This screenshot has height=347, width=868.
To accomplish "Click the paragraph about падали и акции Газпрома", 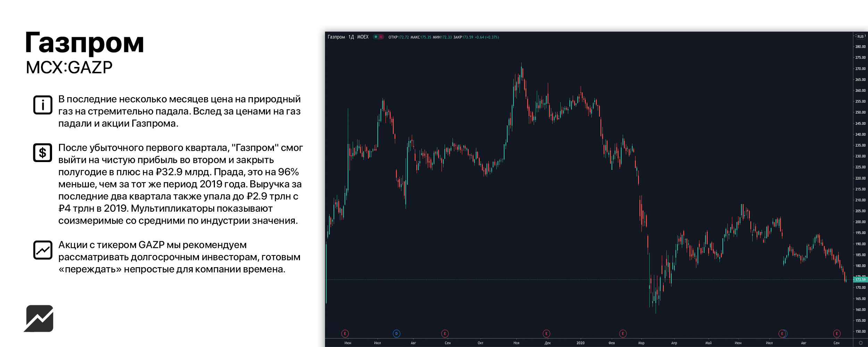I will tap(180, 111).
